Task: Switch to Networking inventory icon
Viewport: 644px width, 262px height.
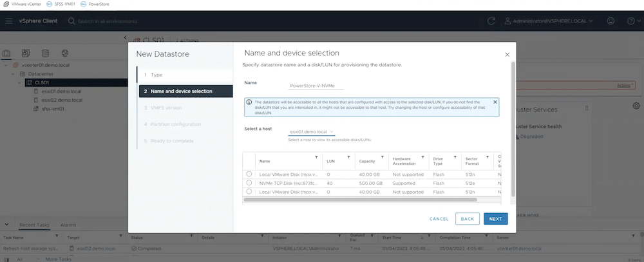Action: point(64,53)
